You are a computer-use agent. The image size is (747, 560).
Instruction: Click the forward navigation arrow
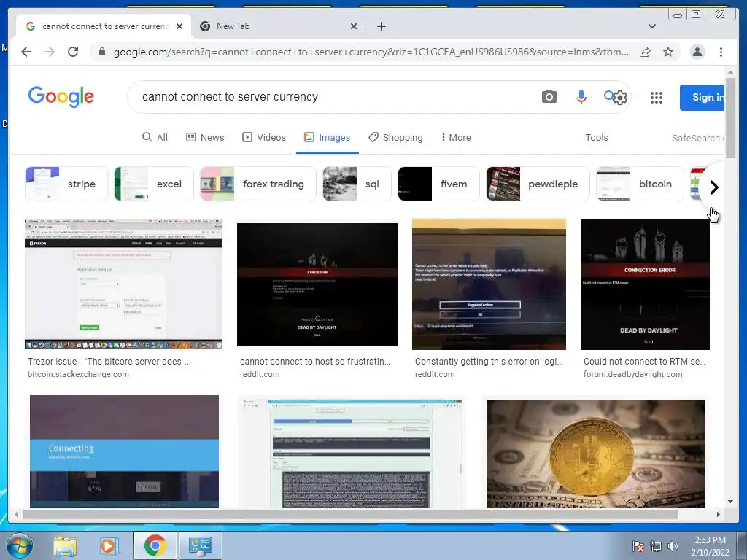(x=50, y=52)
